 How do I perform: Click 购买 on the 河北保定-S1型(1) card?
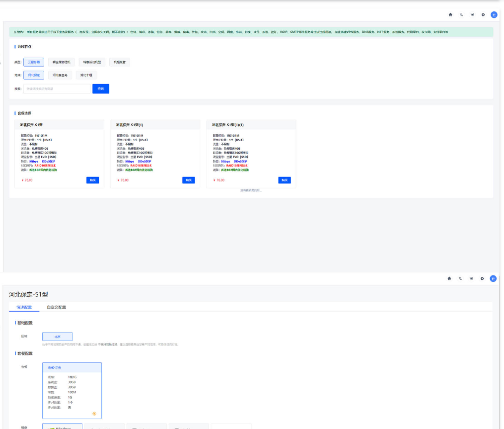189,180
